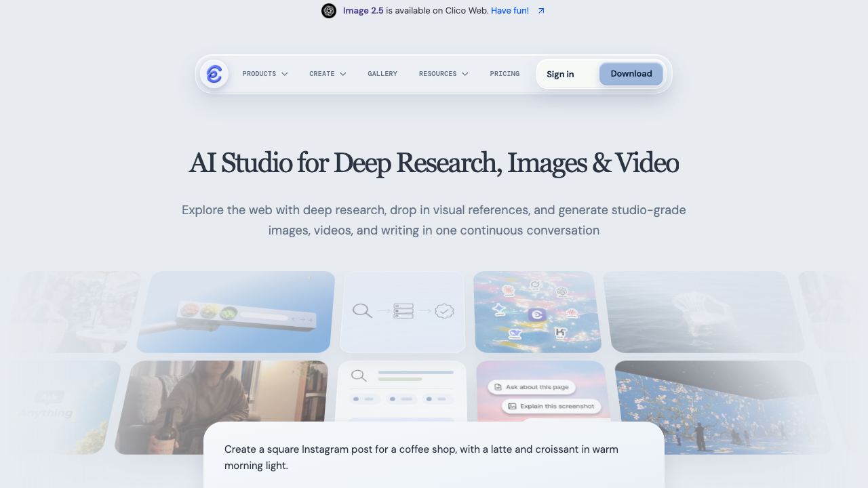The width and height of the screenshot is (868, 488).
Task: Expand the Resources dropdown chevron
Action: pos(465,74)
